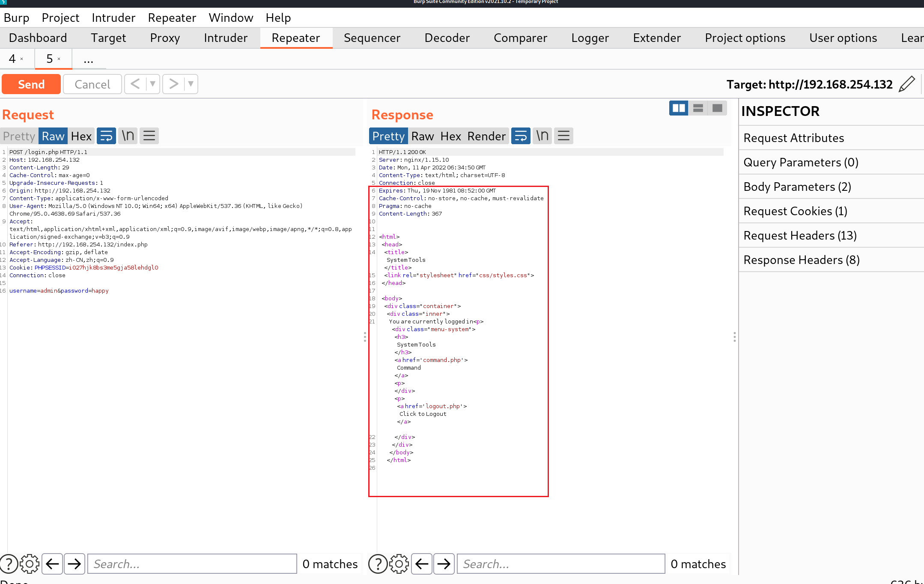Click the orange Send button
The height and width of the screenshot is (584, 924).
pyautogui.click(x=31, y=84)
